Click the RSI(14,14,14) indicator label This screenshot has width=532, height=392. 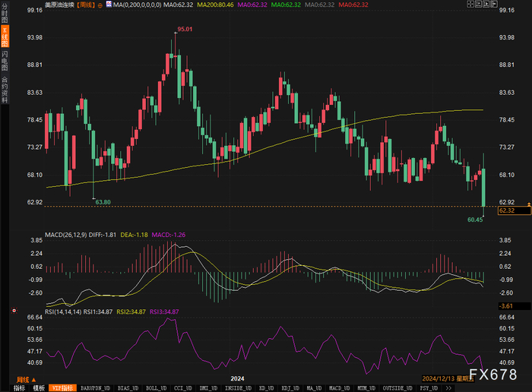[x=63, y=311]
